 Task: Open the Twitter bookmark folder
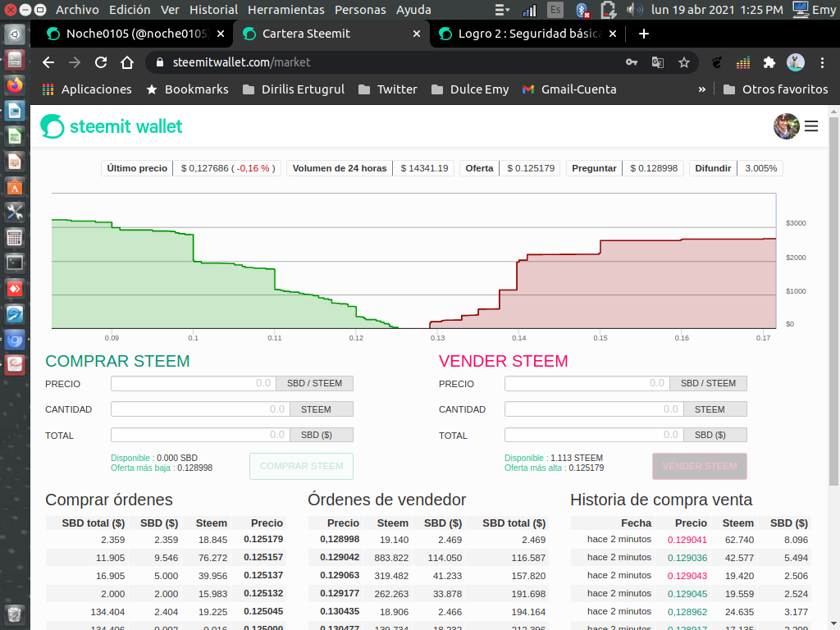(387, 89)
